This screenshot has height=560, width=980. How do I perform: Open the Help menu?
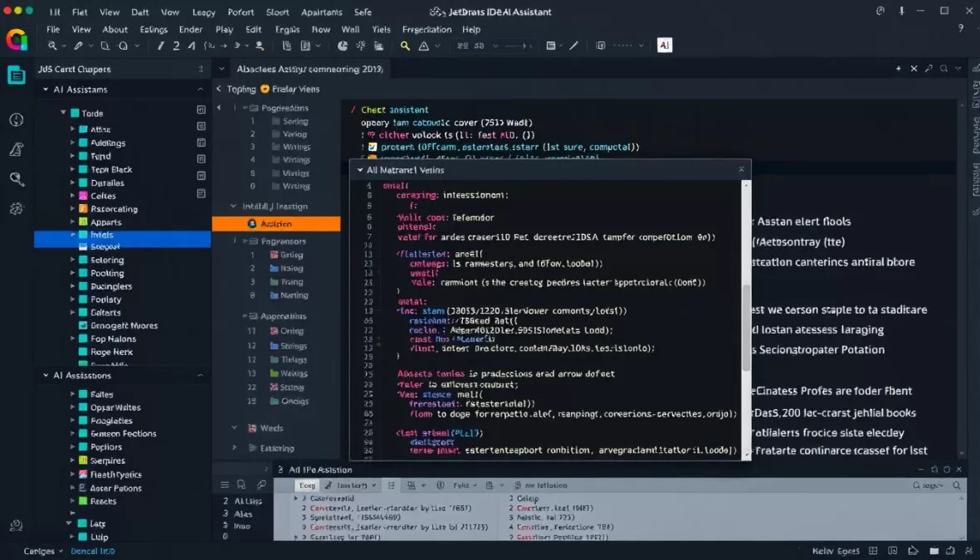coord(471,29)
